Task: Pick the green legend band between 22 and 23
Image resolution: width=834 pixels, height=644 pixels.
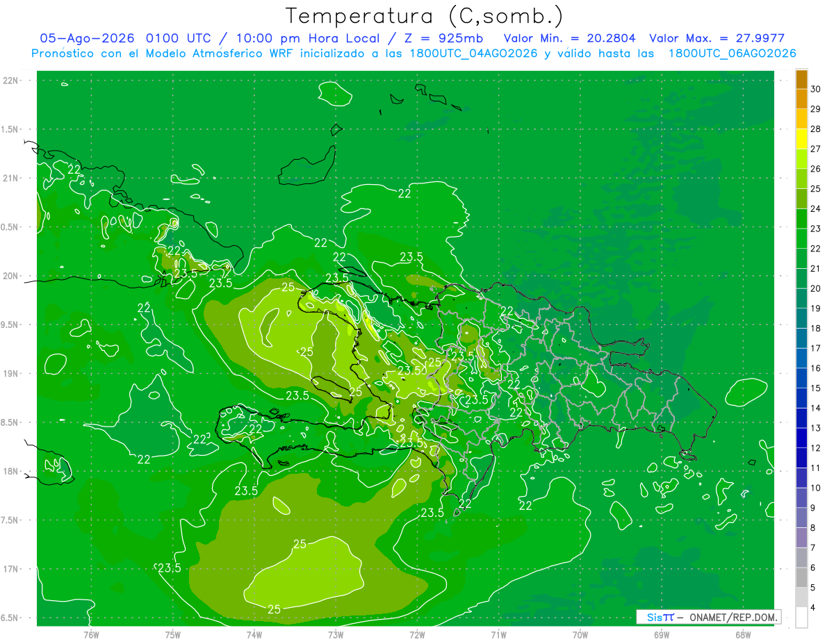Action: 801,239
